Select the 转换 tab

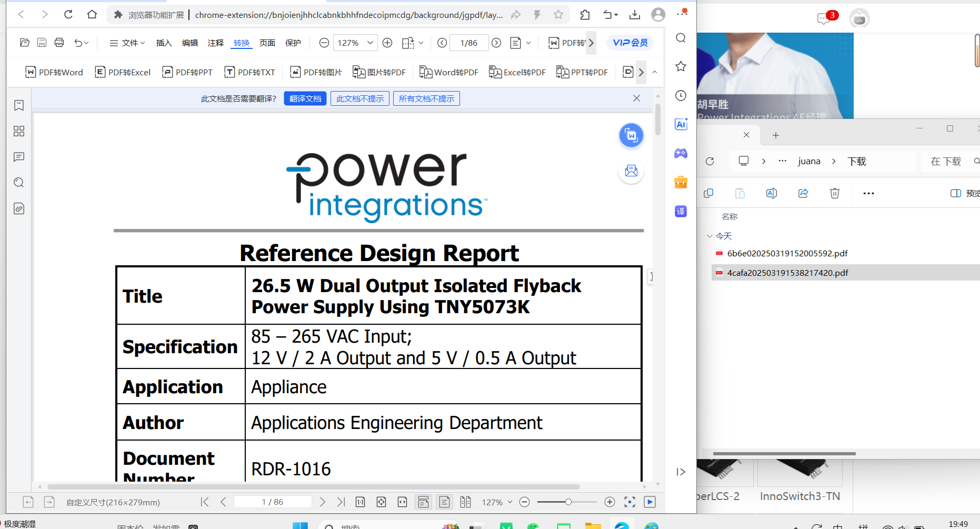coord(242,43)
